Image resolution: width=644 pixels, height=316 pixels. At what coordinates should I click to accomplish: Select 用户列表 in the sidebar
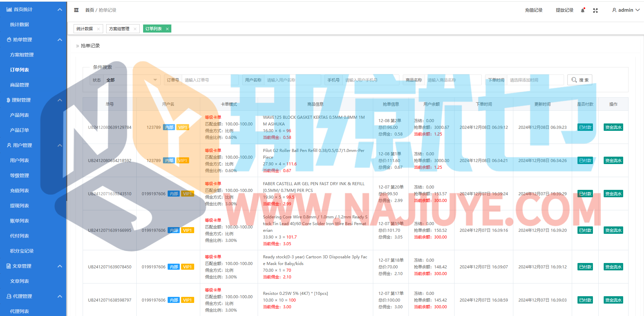pos(19,160)
